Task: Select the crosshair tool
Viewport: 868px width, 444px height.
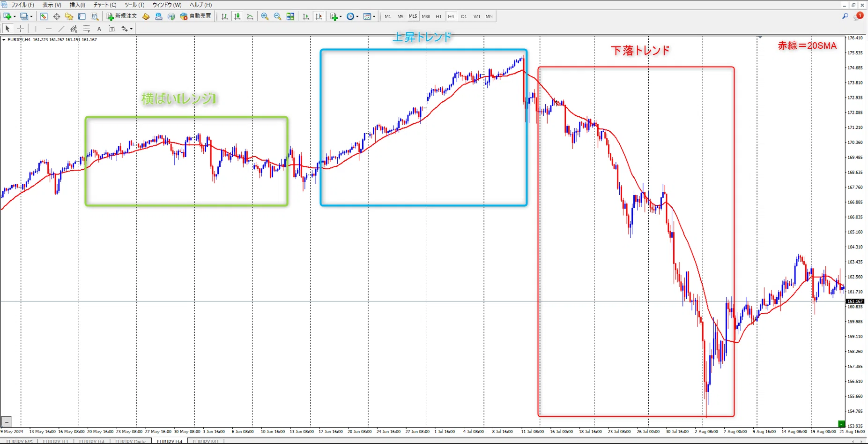Action: pos(21,29)
